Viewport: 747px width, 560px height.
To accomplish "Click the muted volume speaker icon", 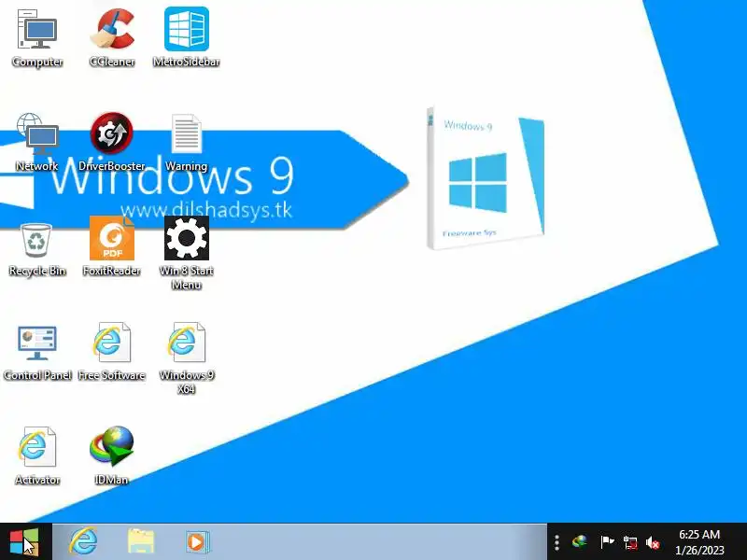I will point(653,542).
